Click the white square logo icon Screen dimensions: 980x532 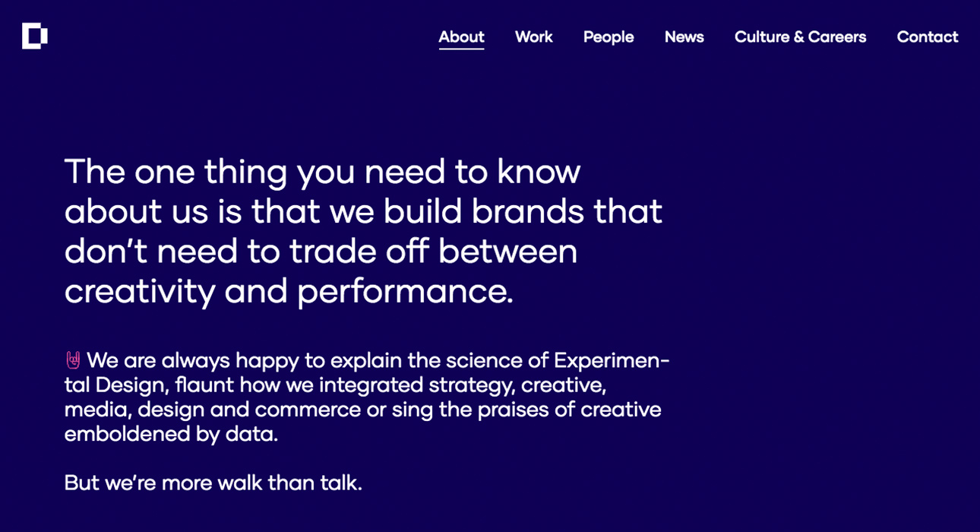pyautogui.click(x=35, y=36)
